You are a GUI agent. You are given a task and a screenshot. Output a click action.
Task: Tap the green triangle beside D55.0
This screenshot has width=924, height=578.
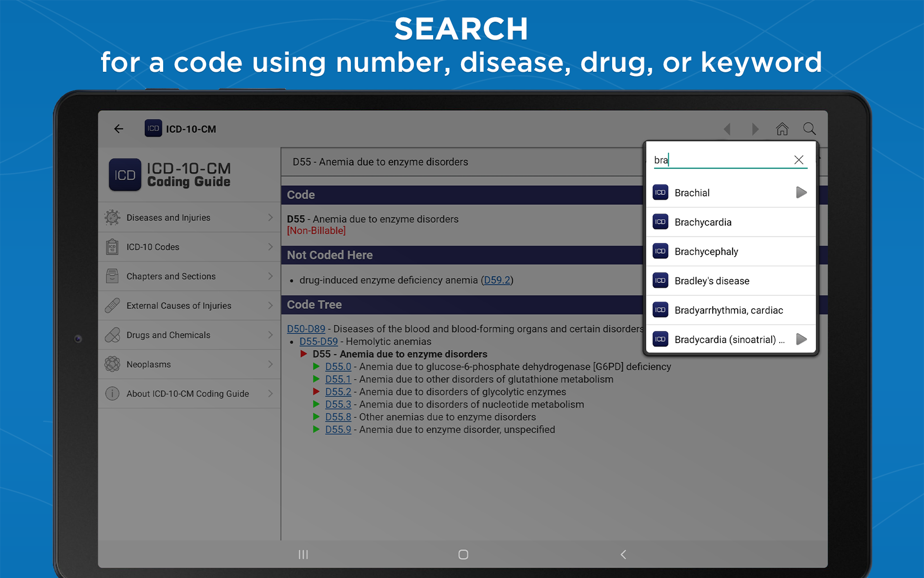click(x=316, y=367)
